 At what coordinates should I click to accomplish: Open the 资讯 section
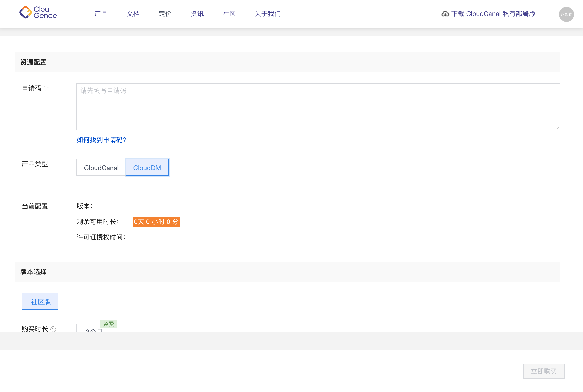click(x=197, y=14)
